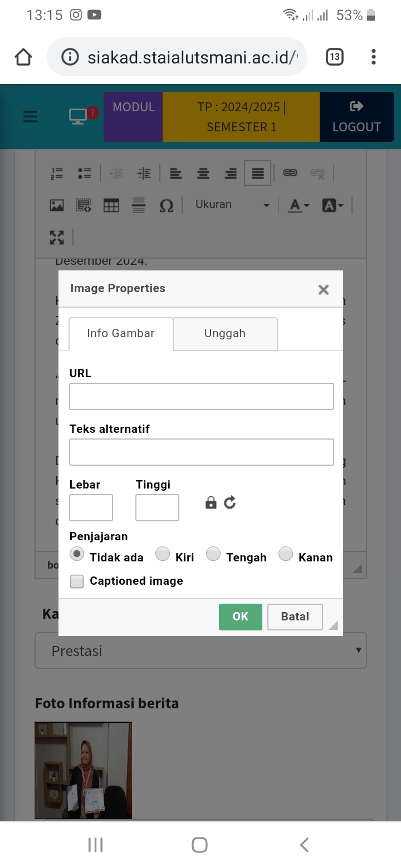Open the Ukuran font size dropdown
401x868 pixels.
click(232, 205)
